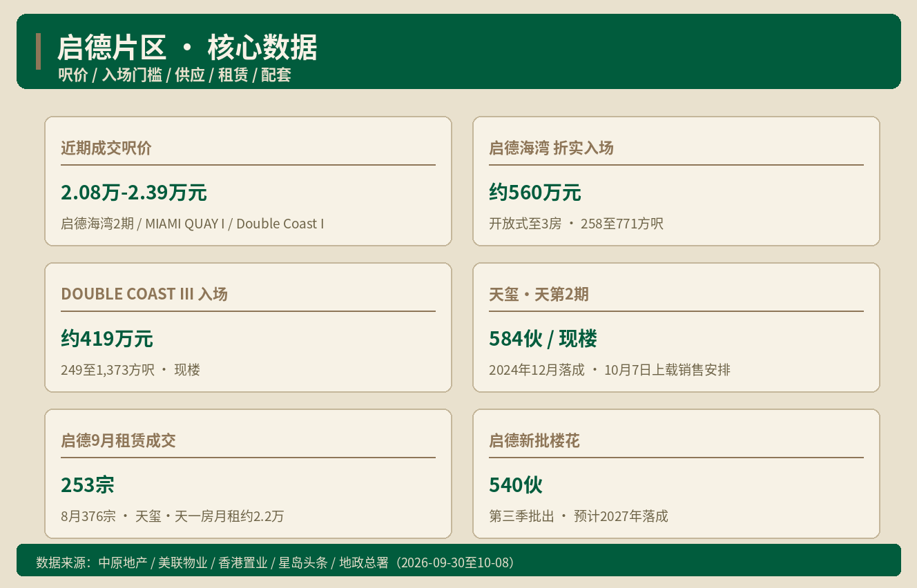Select the value "584伙 / 现楼"
This screenshot has width=917, height=588.
tap(543, 339)
